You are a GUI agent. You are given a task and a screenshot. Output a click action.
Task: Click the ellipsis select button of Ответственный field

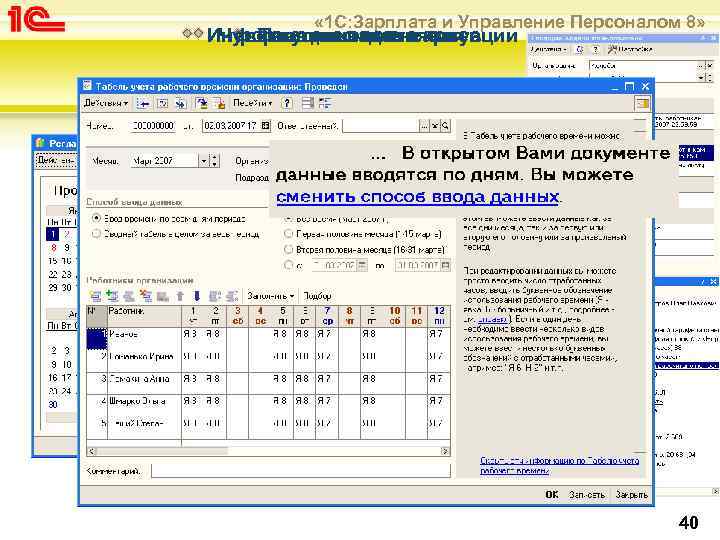[x=424, y=125]
